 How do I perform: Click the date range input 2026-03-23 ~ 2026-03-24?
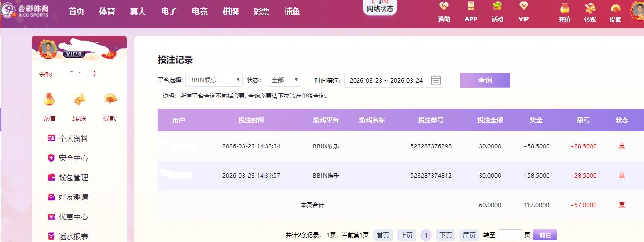(x=394, y=80)
